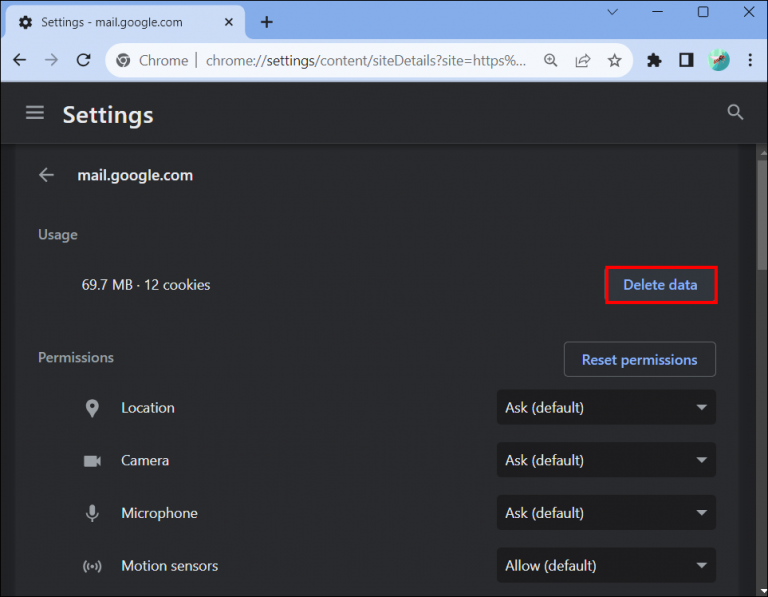The width and height of the screenshot is (768, 597).
Task: Open the Settings hamburger menu
Action: point(35,113)
